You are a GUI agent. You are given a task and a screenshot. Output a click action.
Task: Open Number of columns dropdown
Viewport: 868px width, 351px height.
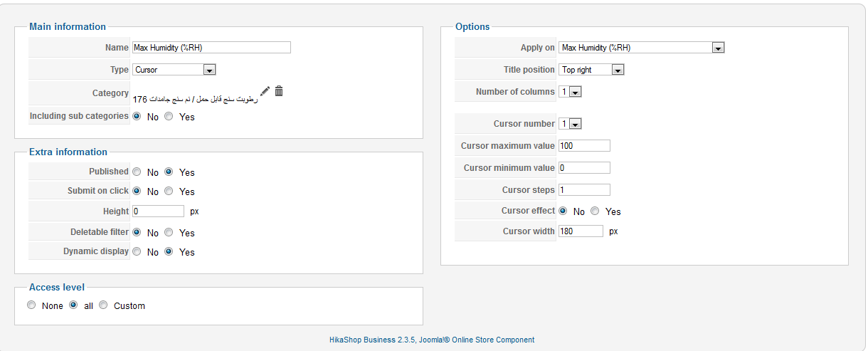click(575, 92)
